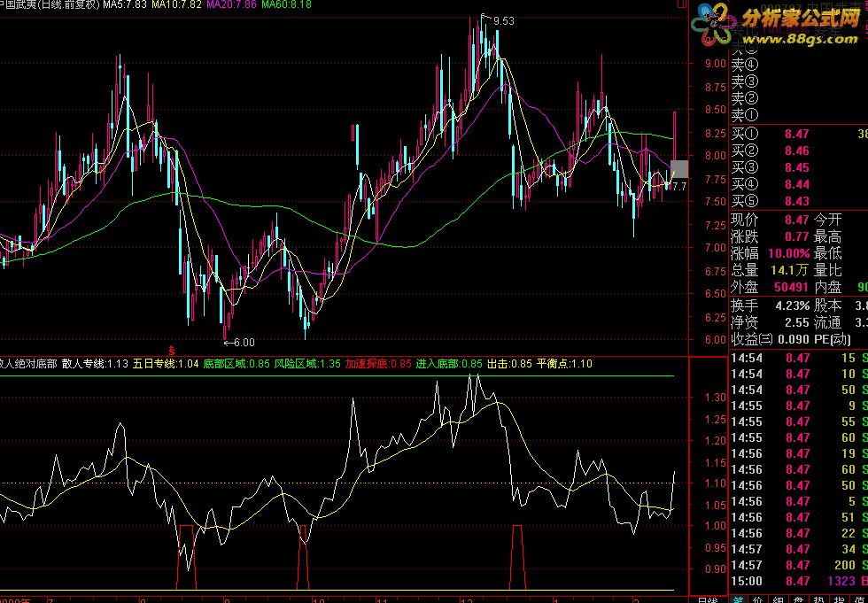Click the MA5:7.83 legend label
This screenshot has height=603, width=868.
click(125, 4)
